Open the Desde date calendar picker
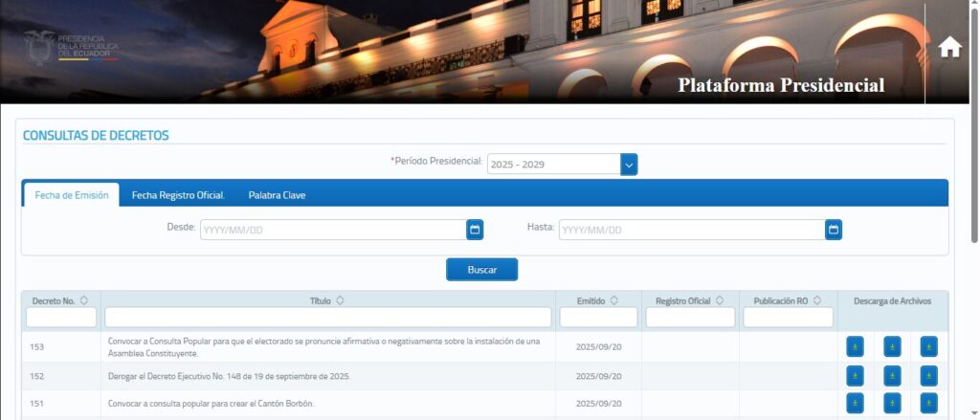 475,230
